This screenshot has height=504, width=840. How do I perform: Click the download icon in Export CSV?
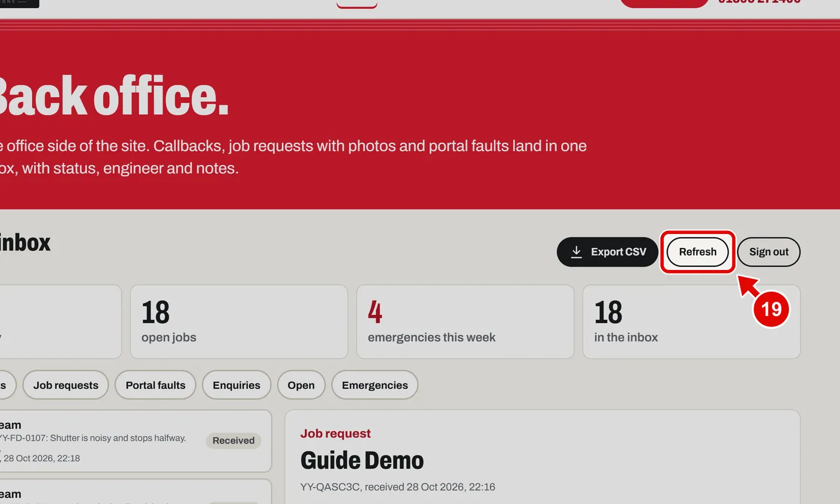pos(576,252)
